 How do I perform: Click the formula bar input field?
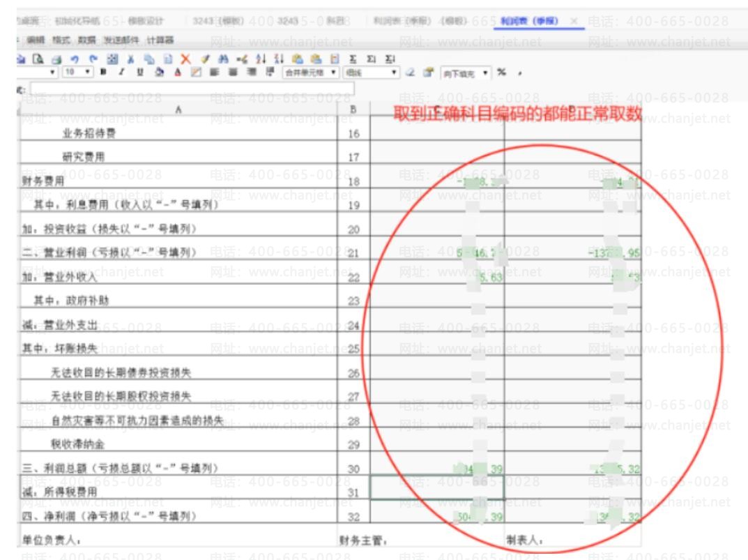click(192, 89)
